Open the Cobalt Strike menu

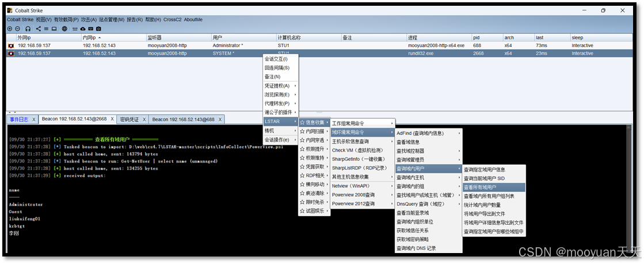[x=20, y=20]
